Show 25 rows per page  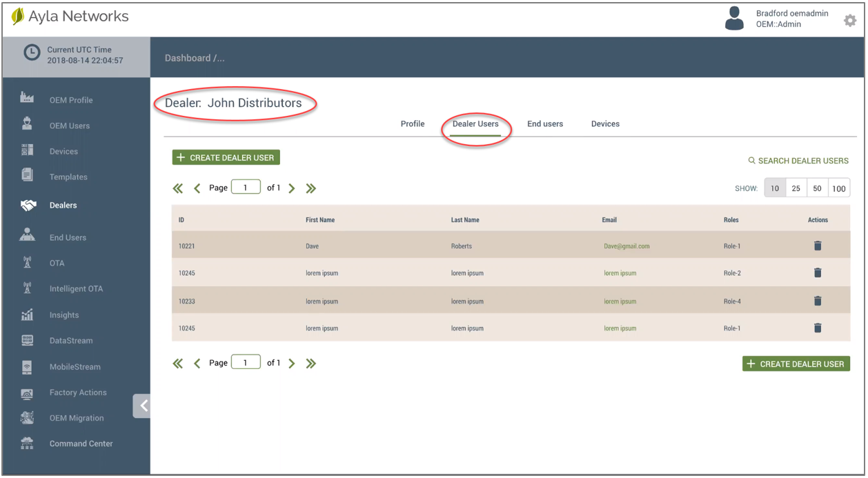pyautogui.click(x=796, y=188)
